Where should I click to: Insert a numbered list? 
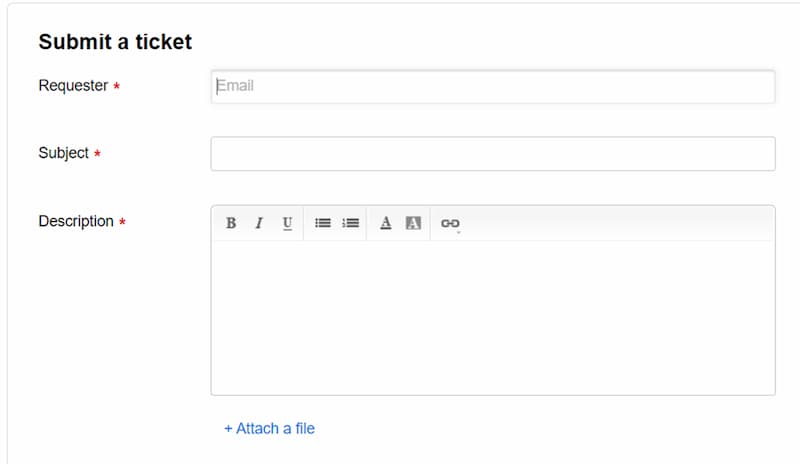coord(351,223)
